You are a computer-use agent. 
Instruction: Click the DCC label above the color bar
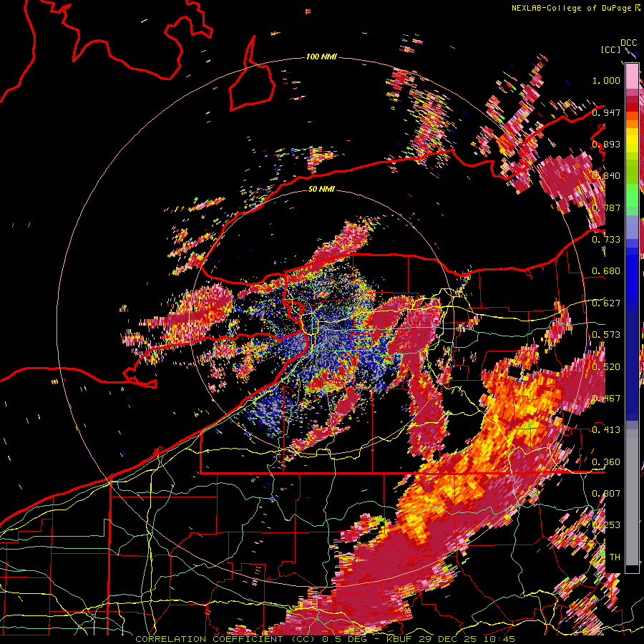[x=628, y=43]
